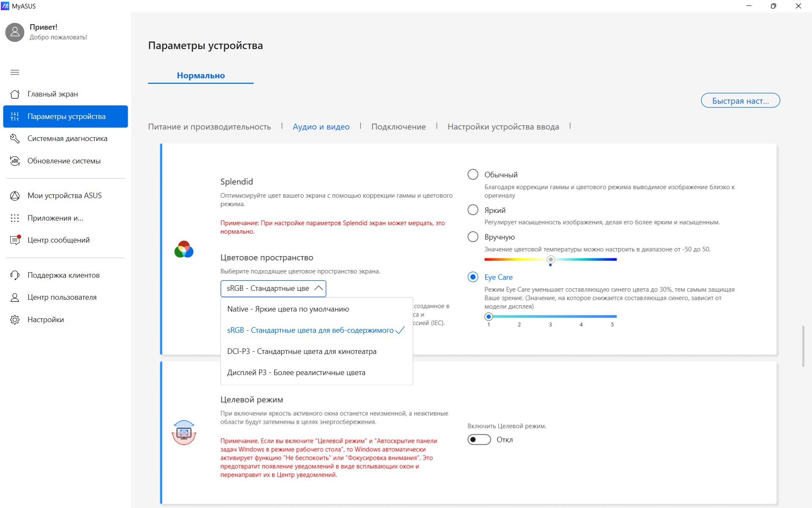The image size is (812, 508).
Task: Click the Добро пожаловать! subtitle
Action: click(x=58, y=37)
